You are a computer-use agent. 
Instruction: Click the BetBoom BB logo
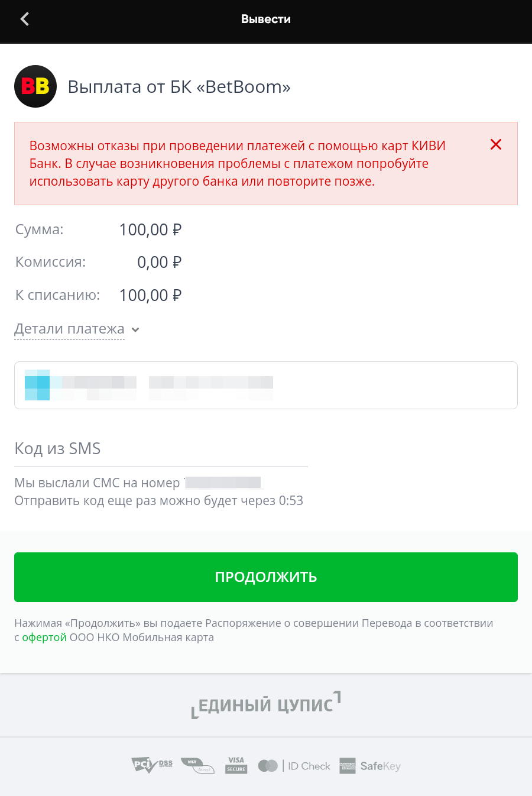[x=35, y=86]
